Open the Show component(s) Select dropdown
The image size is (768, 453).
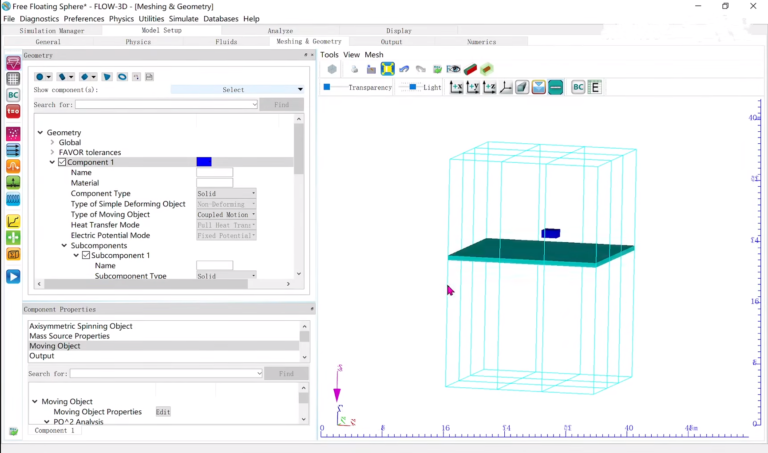tap(238, 90)
